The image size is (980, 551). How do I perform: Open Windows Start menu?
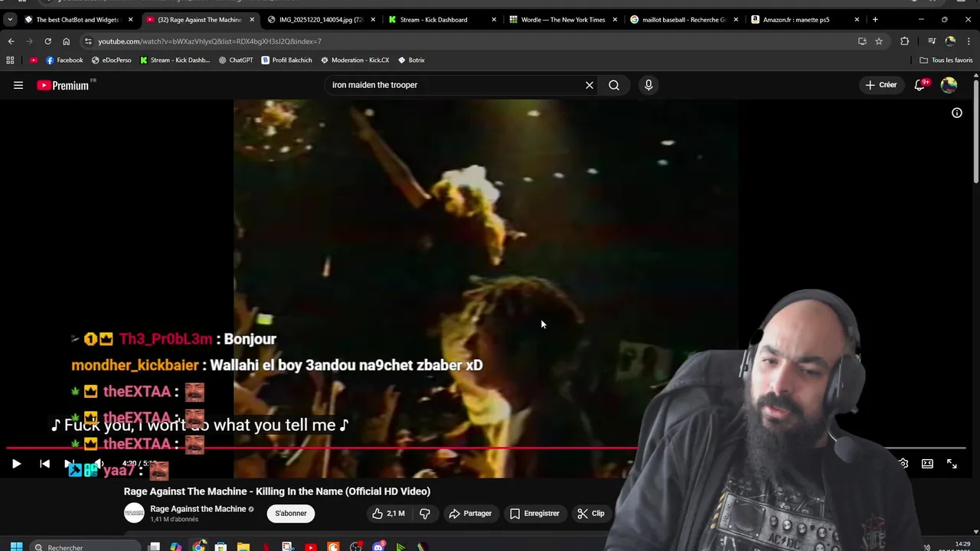coord(16,546)
